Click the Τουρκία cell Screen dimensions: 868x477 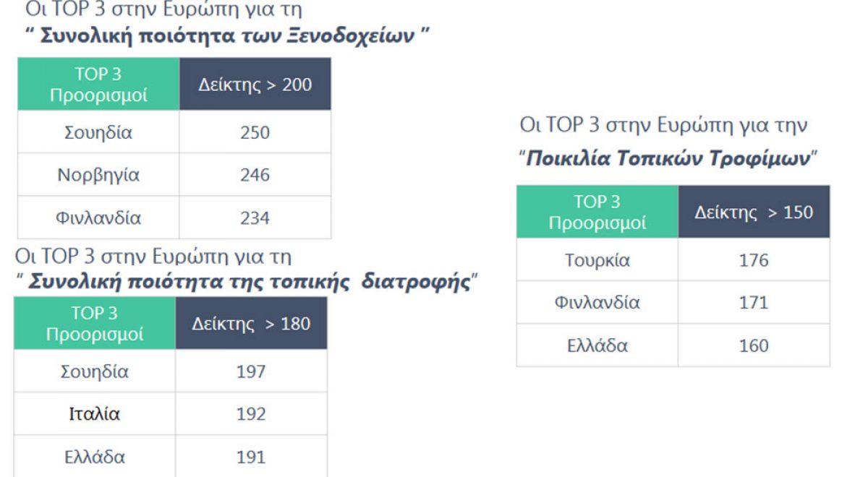pyautogui.click(x=597, y=260)
